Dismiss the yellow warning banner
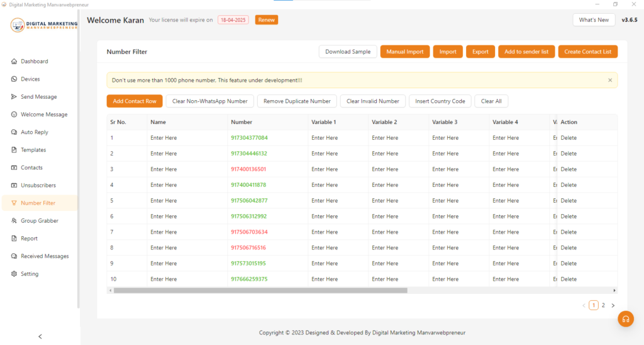Screen dimensions: 644x345 [x=609, y=81]
